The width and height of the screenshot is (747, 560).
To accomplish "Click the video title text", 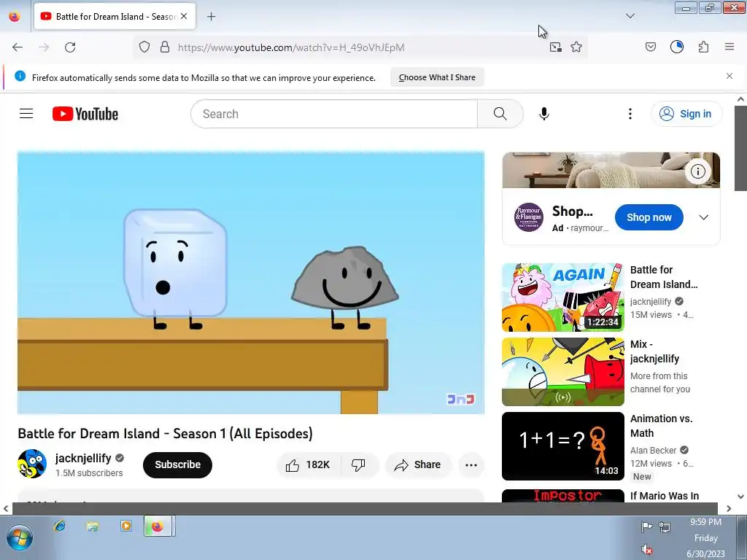I will point(166,433).
